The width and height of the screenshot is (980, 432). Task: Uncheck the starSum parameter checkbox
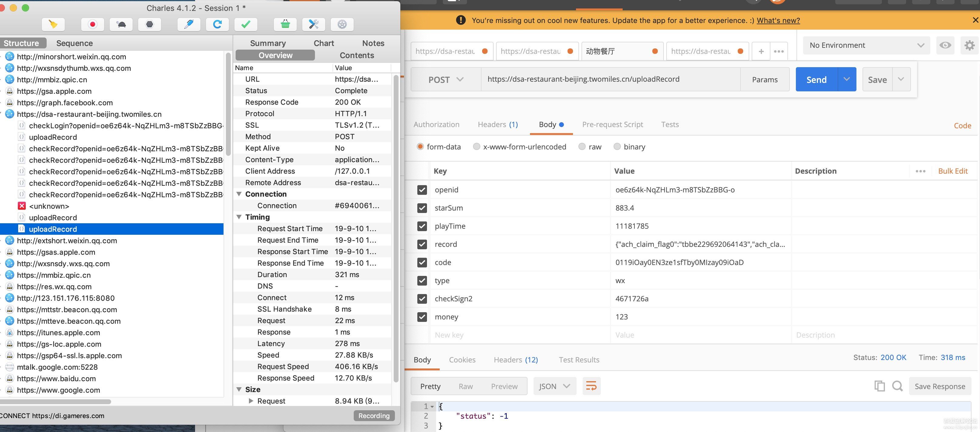(x=422, y=208)
